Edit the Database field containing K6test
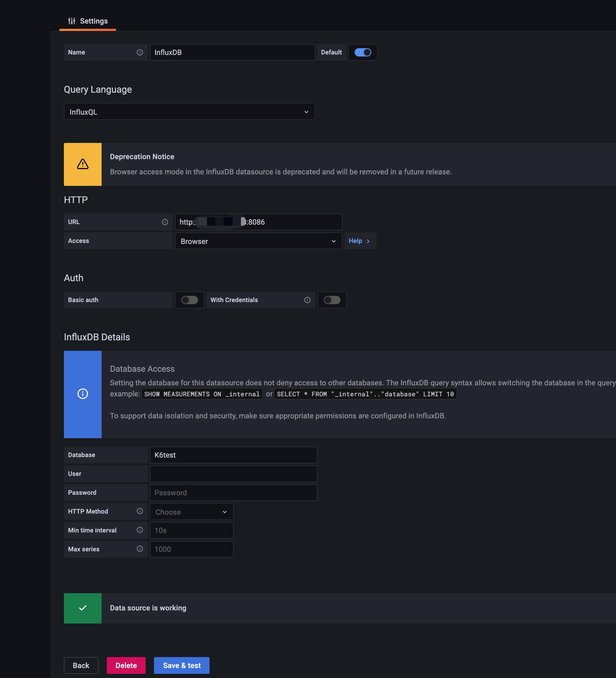This screenshot has width=616, height=678. coord(233,455)
